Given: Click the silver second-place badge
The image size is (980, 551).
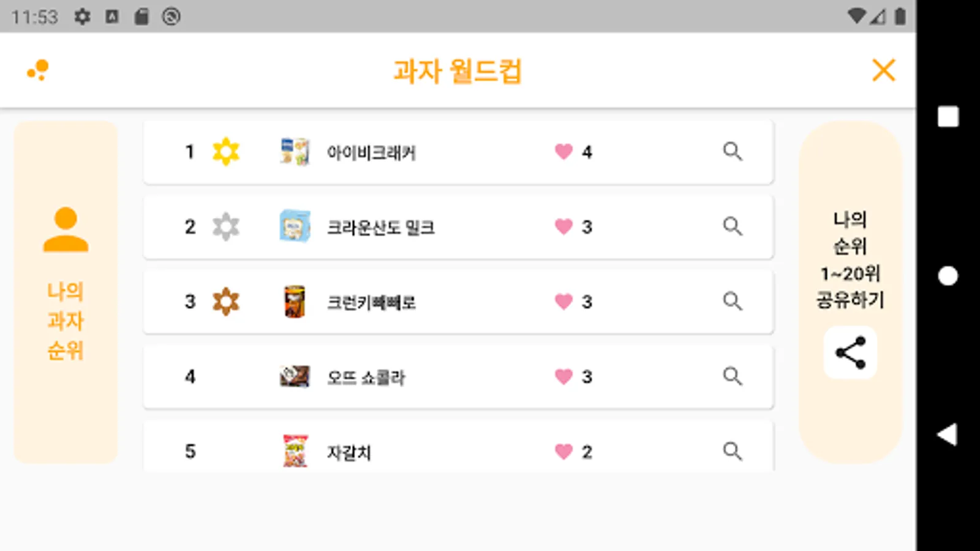Looking at the screenshot, I should tap(225, 227).
